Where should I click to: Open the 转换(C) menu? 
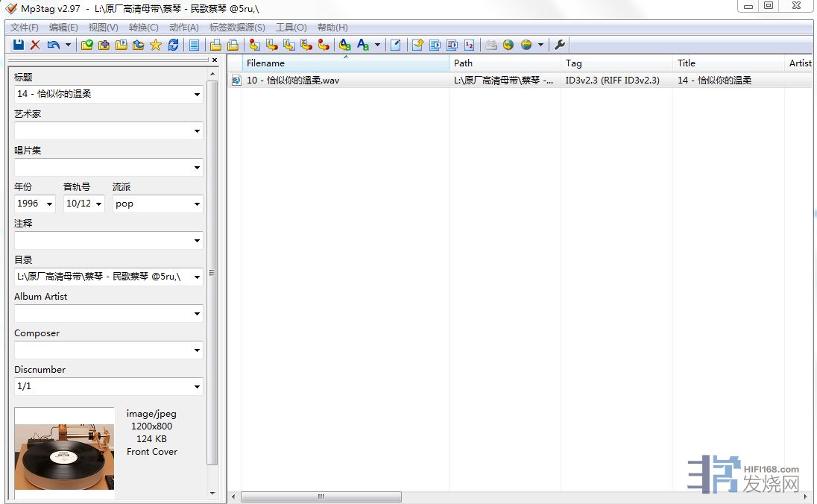[143, 28]
